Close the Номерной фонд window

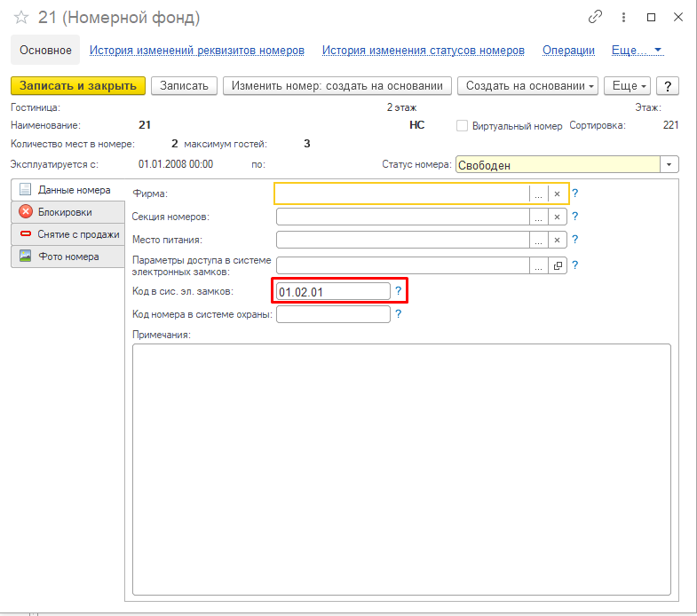coord(677,18)
